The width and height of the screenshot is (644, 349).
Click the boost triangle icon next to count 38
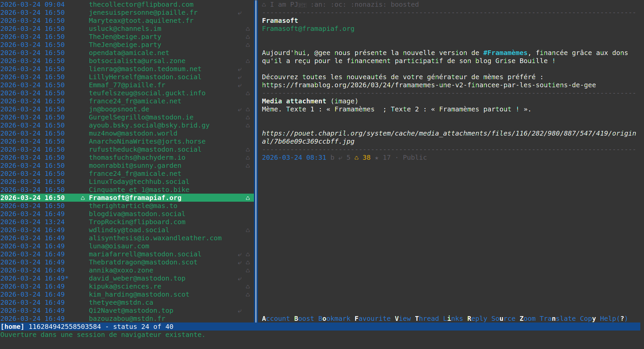point(356,157)
